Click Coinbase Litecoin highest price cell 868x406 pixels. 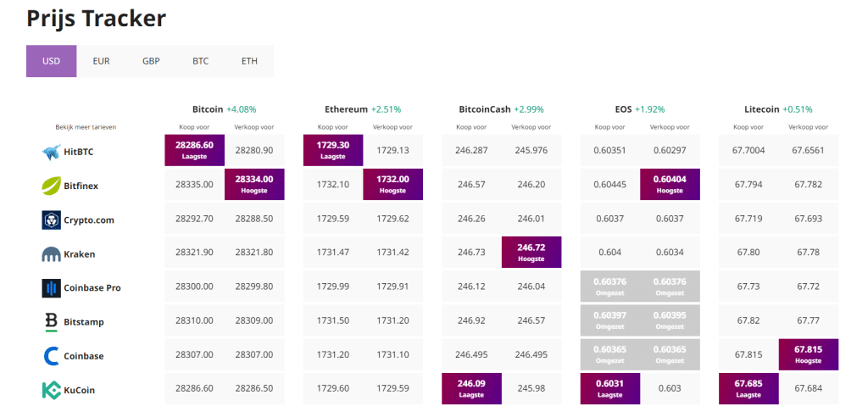(x=808, y=354)
